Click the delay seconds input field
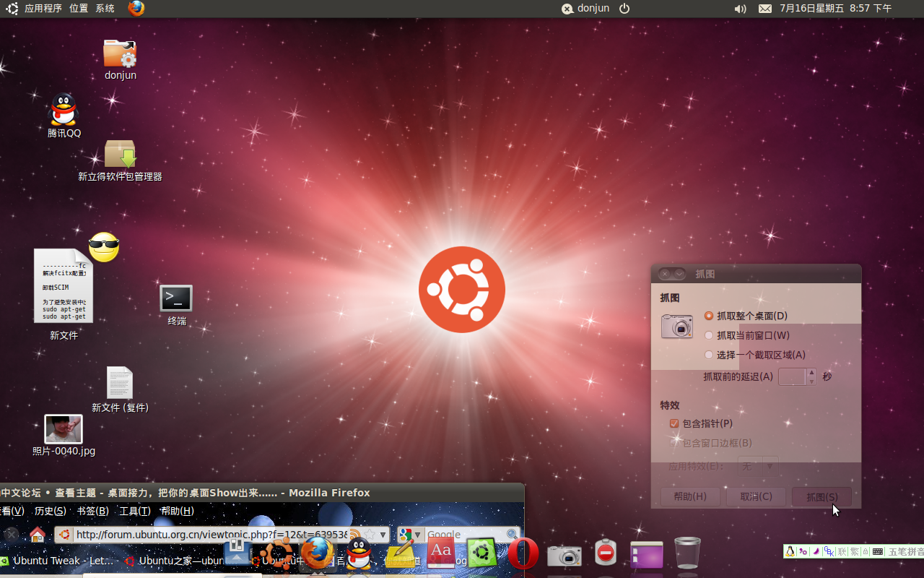The image size is (924, 578). click(792, 376)
